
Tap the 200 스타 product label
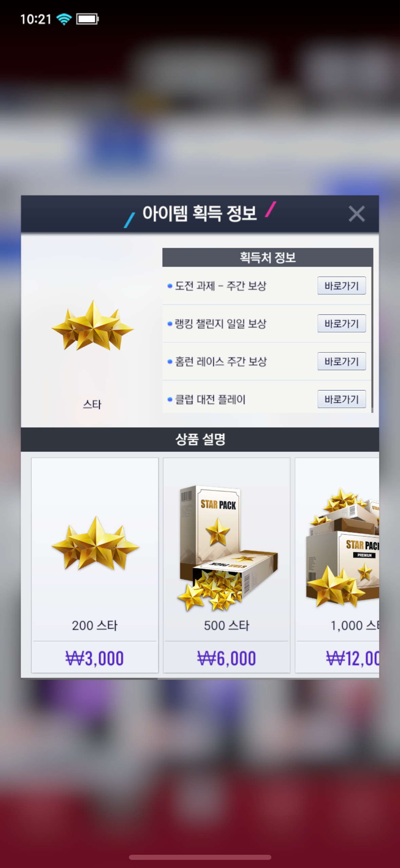(95, 626)
